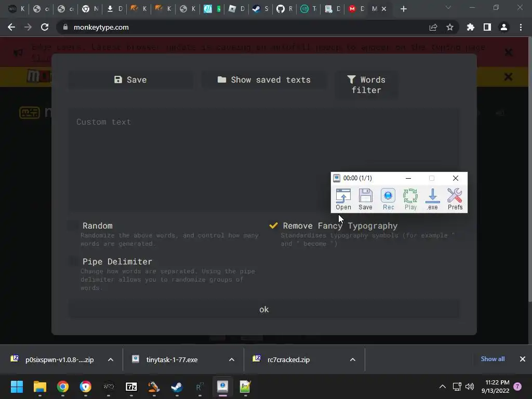The width and height of the screenshot is (532, 399).
Task: Show hidden system tray icons
Action: 443,387
